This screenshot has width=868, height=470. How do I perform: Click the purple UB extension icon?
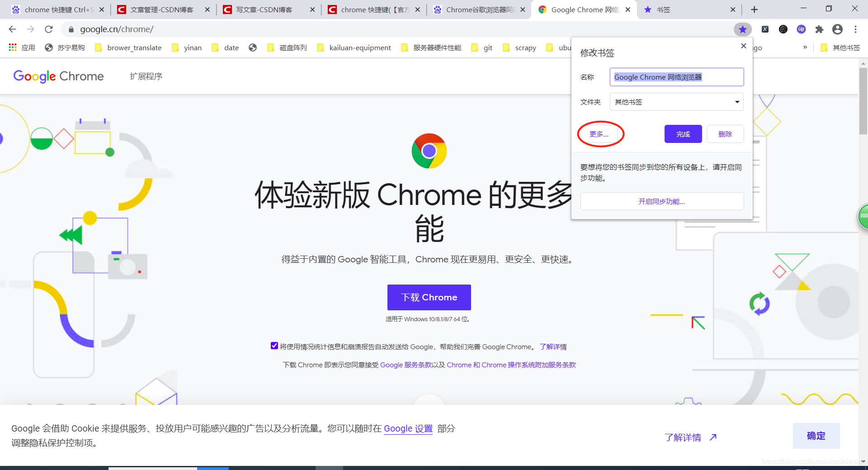click(x=801, y=29)
